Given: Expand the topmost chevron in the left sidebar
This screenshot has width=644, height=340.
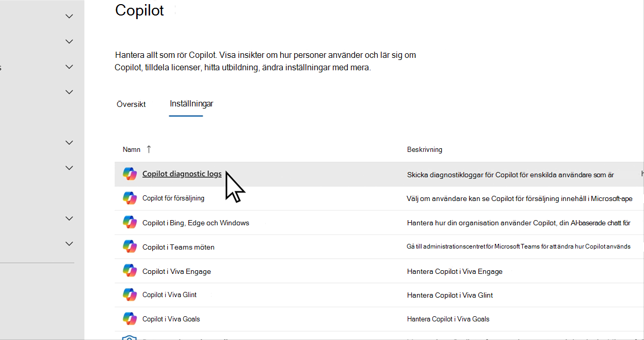Looking at the screenshot, I should [69, 16].
